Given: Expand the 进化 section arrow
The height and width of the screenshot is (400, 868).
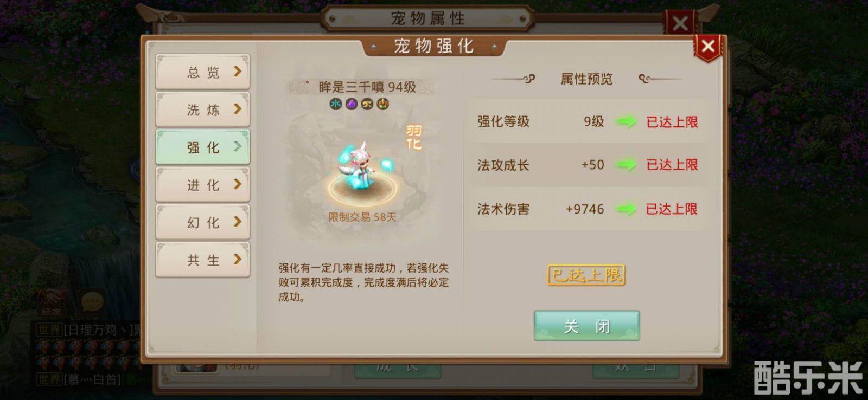Looking at the screenshot, I should pos(237,184).
